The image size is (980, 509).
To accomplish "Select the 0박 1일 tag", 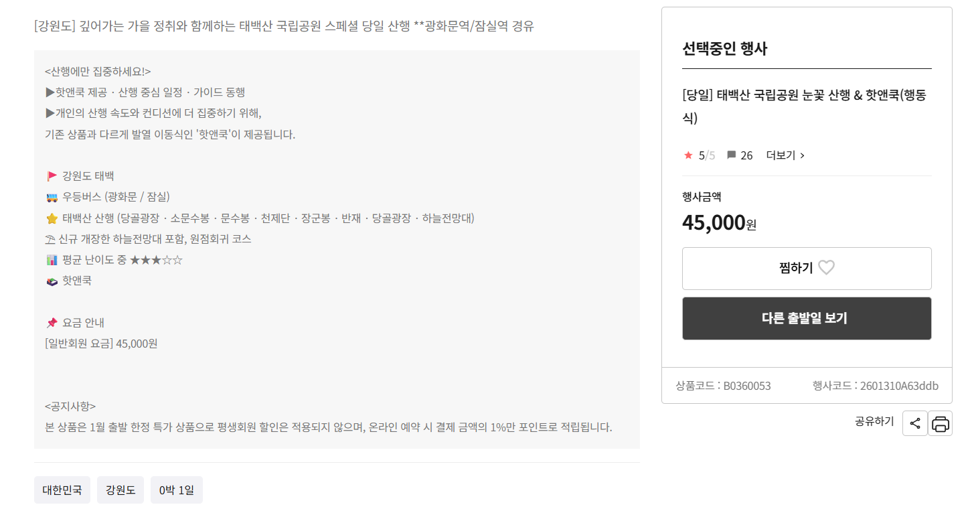I will pyautogui.click(x=176, y=490).
